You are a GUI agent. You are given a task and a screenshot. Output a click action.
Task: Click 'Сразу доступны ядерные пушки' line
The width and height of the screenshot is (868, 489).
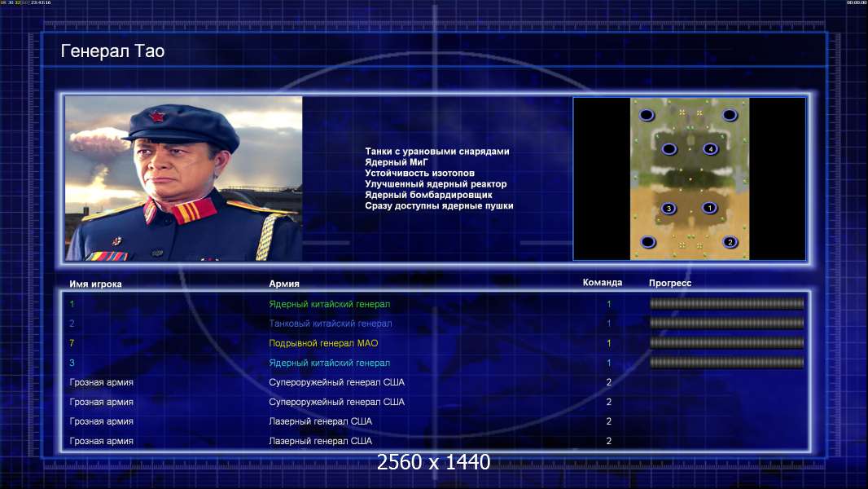click(x=439, y=205)
